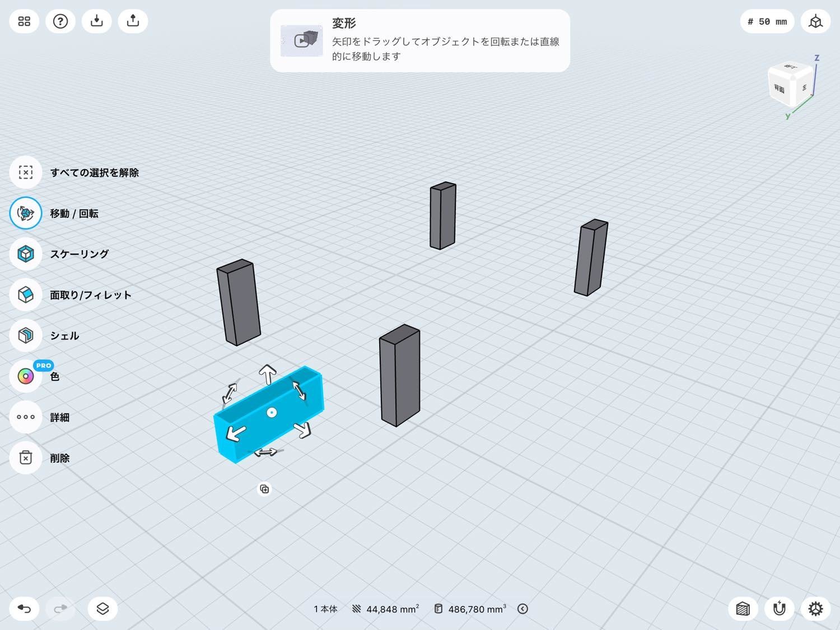Click the center pivot point on blue box

pyautogui.click(x=272, y=413)
